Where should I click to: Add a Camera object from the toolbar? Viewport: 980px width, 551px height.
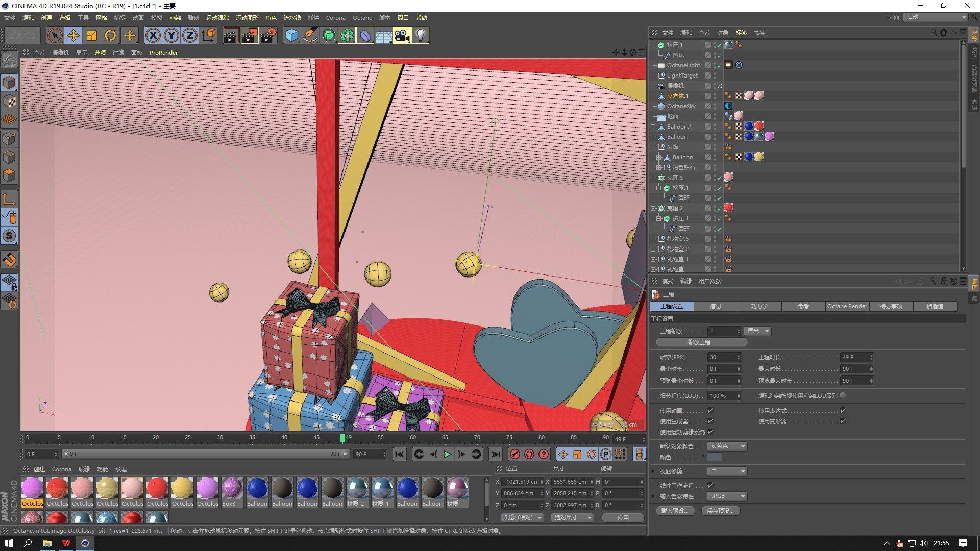[402, 35]
